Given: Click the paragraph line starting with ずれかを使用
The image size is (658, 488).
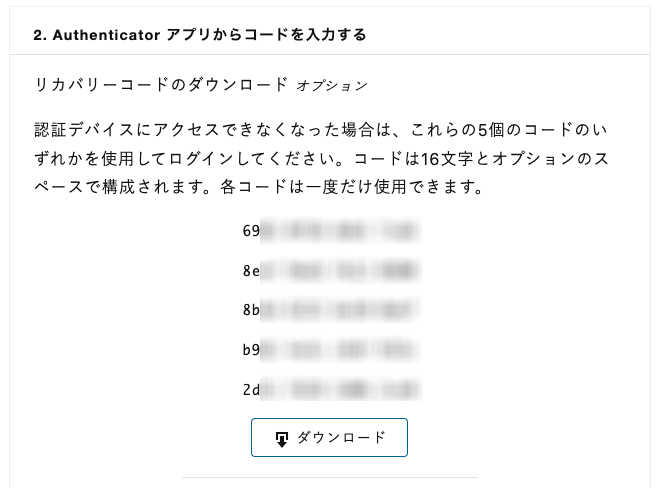Looking at the screenshot, I should [321, 159].
